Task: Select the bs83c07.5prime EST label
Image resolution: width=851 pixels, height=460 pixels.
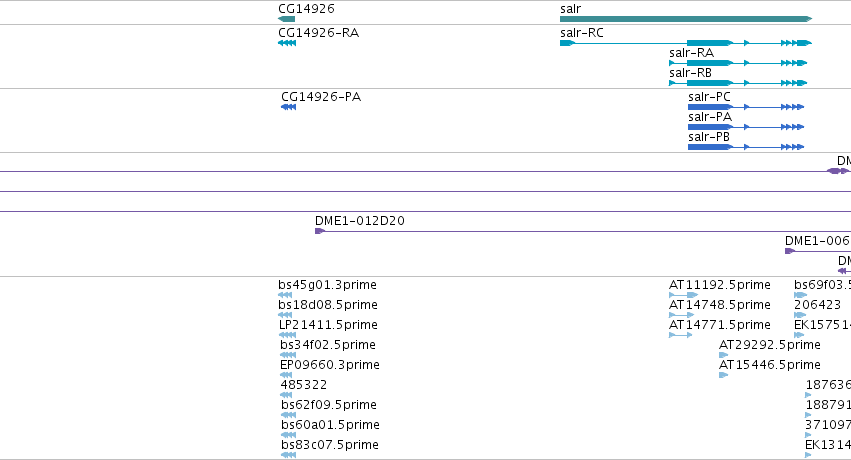Action: (x=330, y=445)
